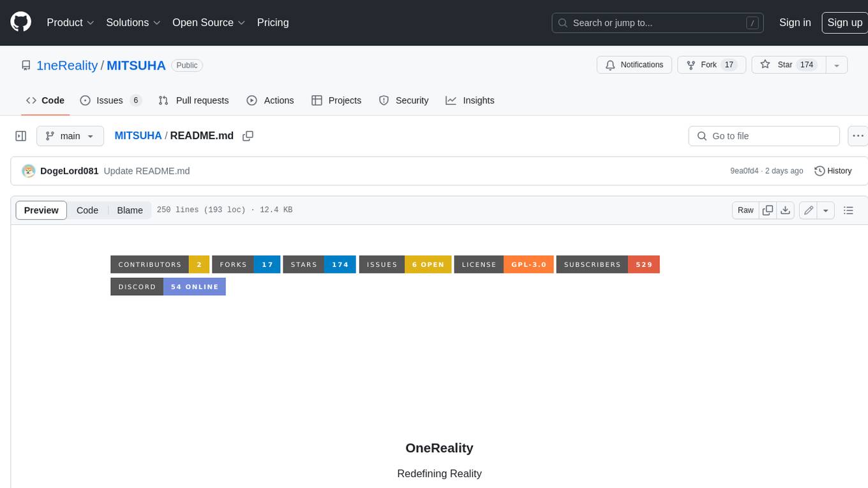Open the 1neReality owner profile
The width and height of the screenshot is (868, 488).
click(67, 65)
